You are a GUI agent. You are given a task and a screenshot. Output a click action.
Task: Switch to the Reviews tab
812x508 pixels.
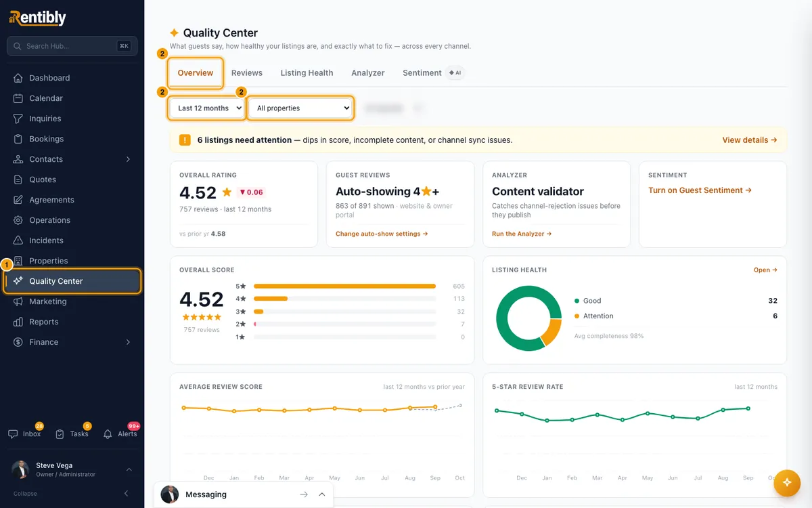click(x=247, y=73)
